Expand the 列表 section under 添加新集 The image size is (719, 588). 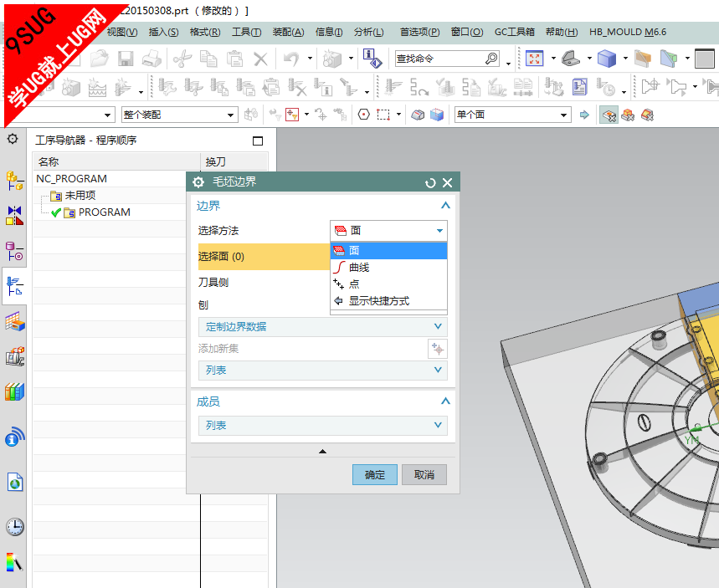tap(322, 370)
